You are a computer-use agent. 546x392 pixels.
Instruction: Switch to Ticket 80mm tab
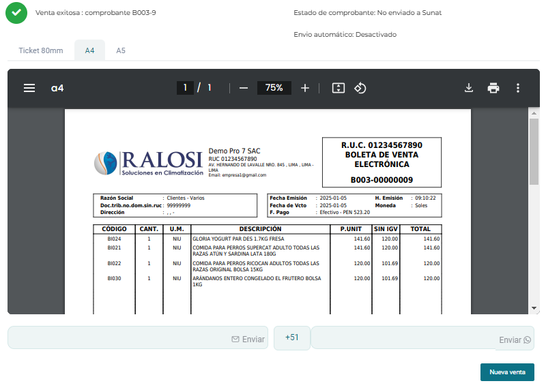click(41, 50)
